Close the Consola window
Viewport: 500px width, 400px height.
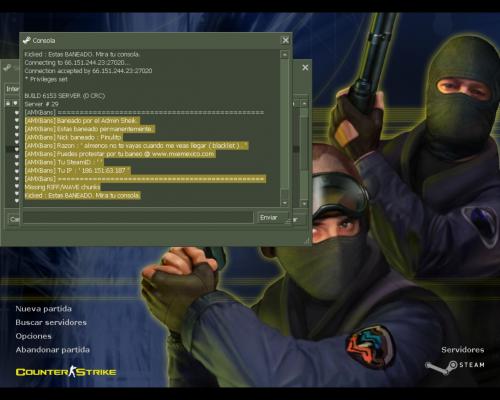click(x=286, y=40)
